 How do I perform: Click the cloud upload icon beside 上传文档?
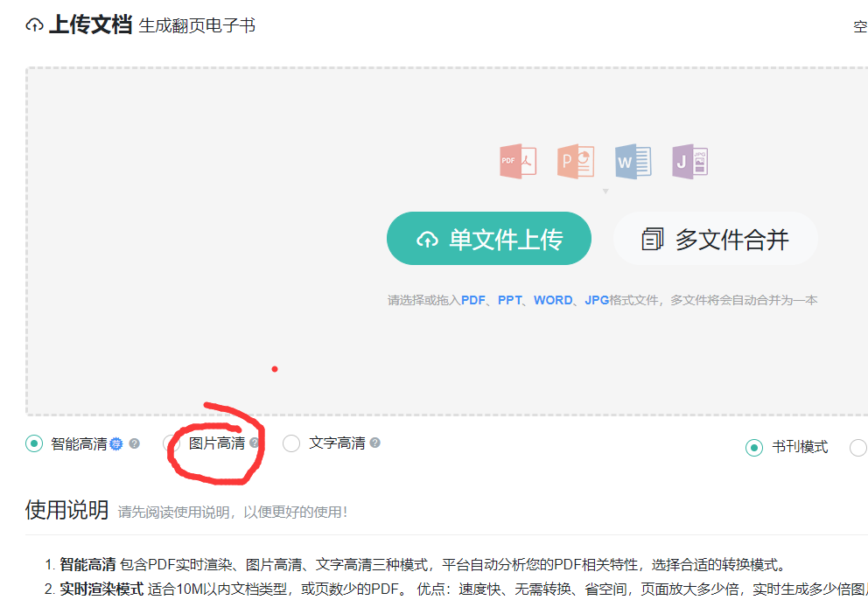click(34, 25)
